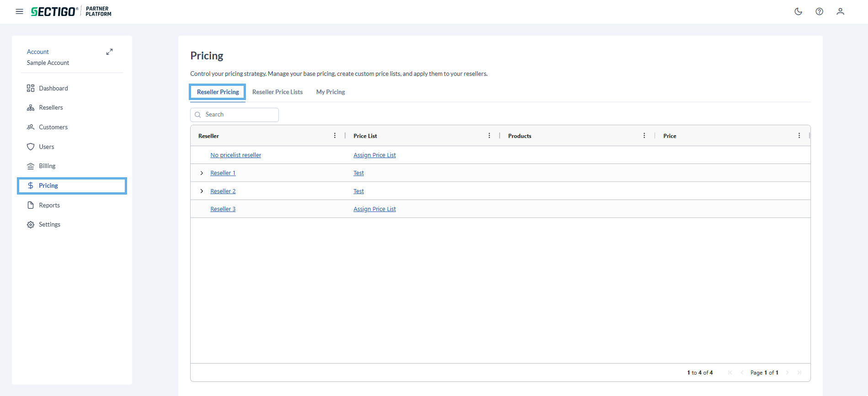This screenshot has width=868, height=396.
Task: Focus the Search input field
Action: point(234,115)
